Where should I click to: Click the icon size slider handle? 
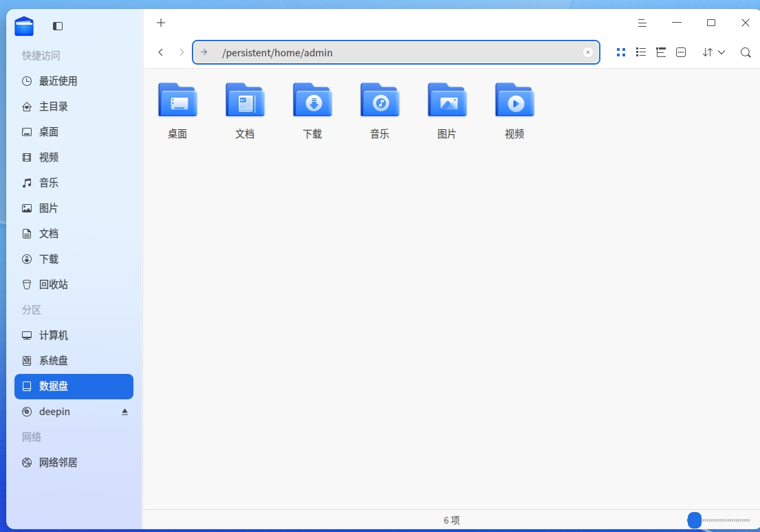click(695, 520)
